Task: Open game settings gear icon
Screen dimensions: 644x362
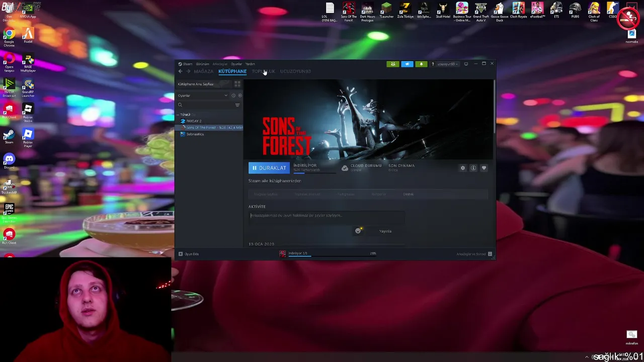Action: tap(463, 168)
